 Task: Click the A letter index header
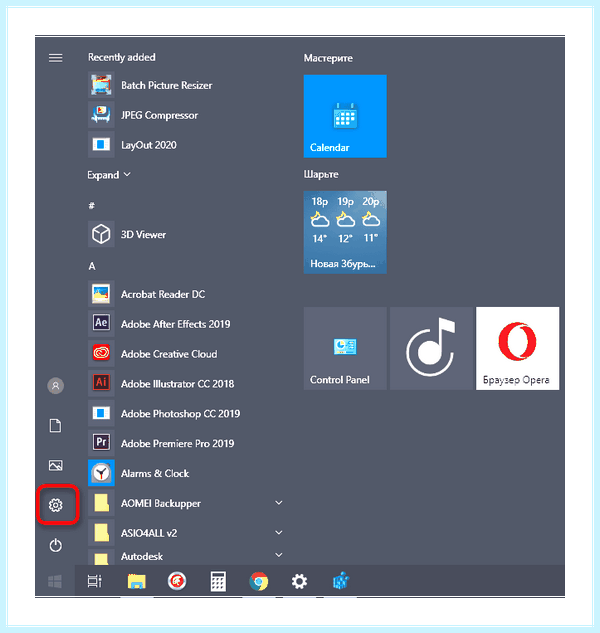92,266
